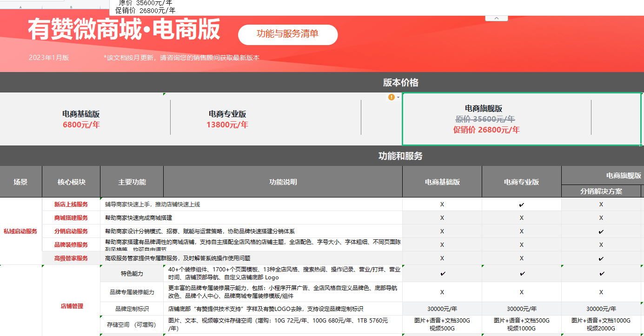Screen dimensions: 644x336
Task: Select the 商城搭建服务 module cell
Action: [71, 217]
